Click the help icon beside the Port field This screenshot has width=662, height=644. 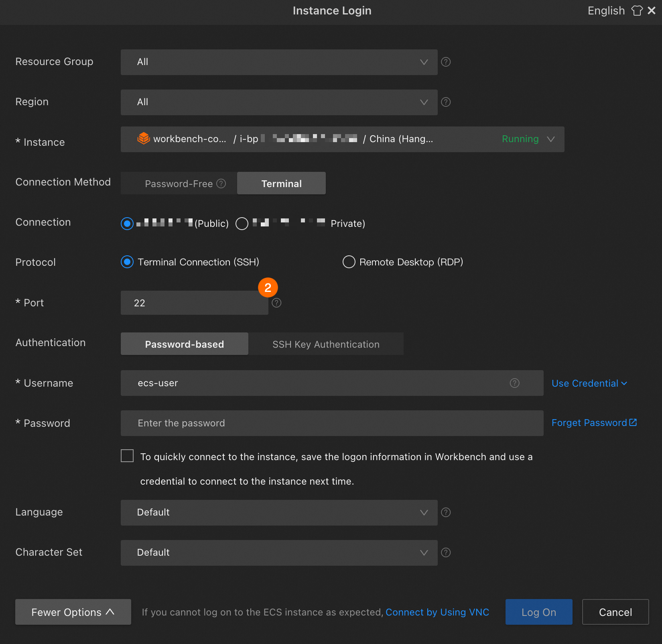tap(276, 303)
